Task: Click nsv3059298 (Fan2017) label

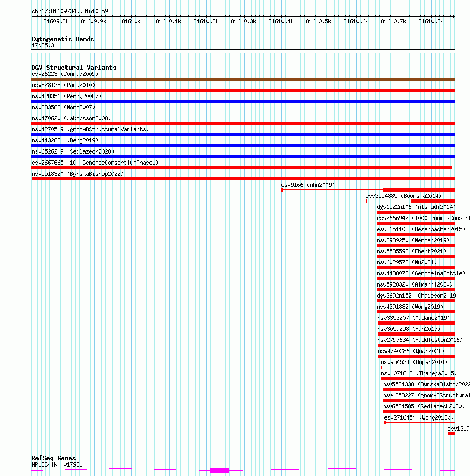Action: point(409,329)
